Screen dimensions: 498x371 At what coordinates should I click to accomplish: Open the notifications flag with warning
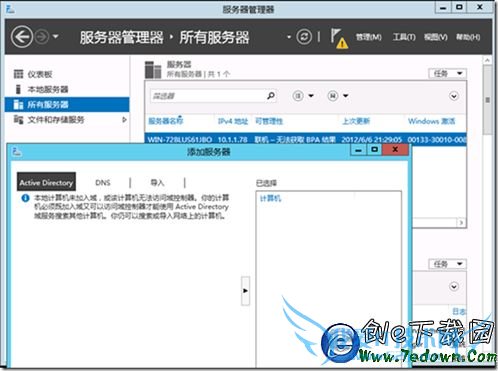coord(339,38)
